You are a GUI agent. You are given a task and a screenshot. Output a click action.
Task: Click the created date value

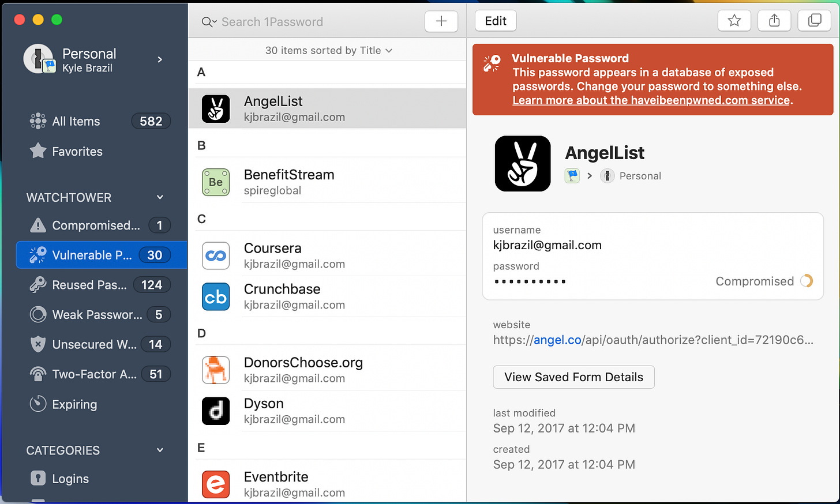coord(564,465)
